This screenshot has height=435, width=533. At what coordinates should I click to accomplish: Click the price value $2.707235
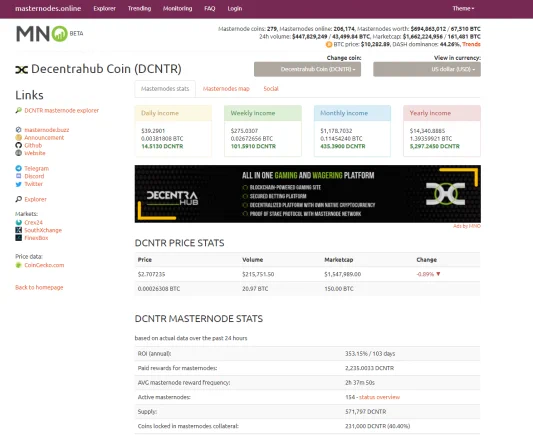[151, 274]
